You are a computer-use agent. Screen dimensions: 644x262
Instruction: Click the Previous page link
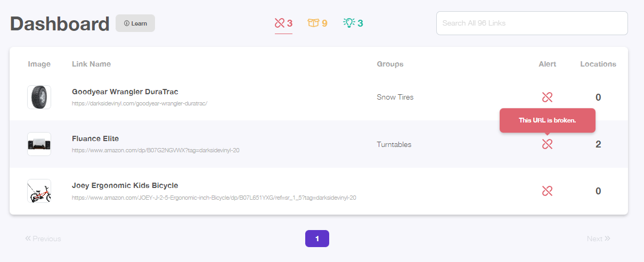point(43,239)
